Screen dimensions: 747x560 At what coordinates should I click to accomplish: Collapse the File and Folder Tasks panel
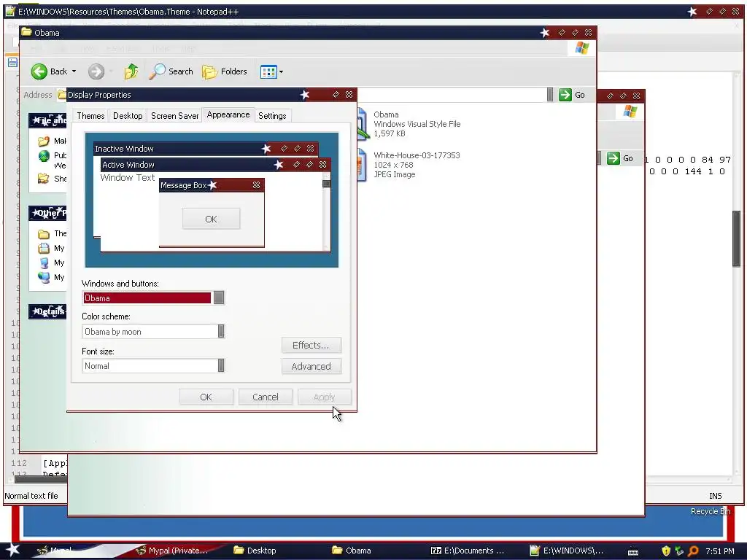(47, 120)
